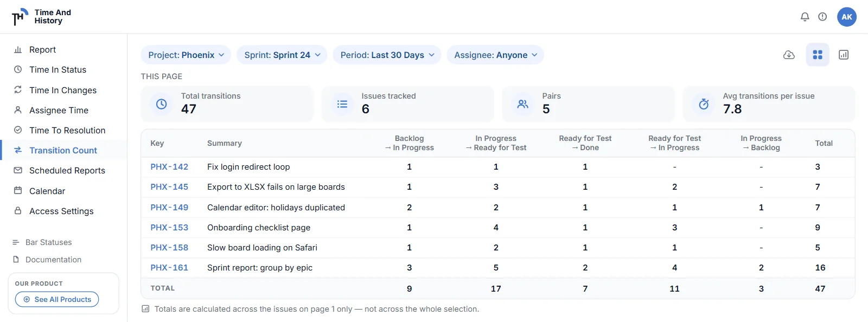Click the Assignee Time person icon
Screen dimensions: 868x322
18,110
